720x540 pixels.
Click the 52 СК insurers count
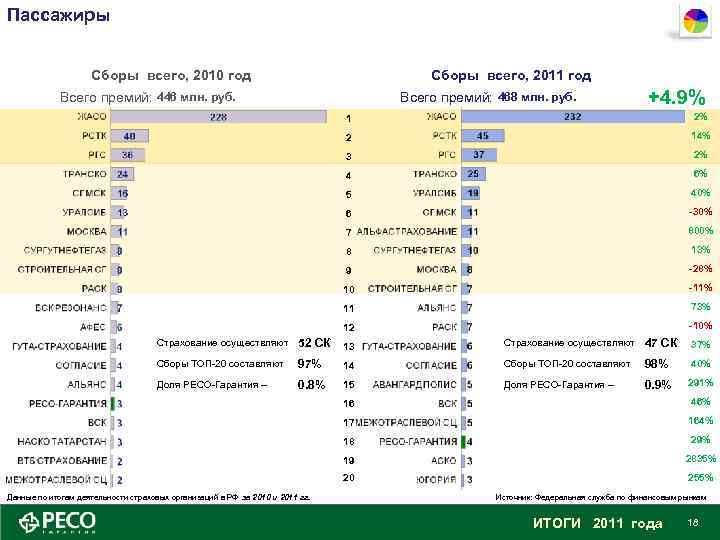coord(314,343)
